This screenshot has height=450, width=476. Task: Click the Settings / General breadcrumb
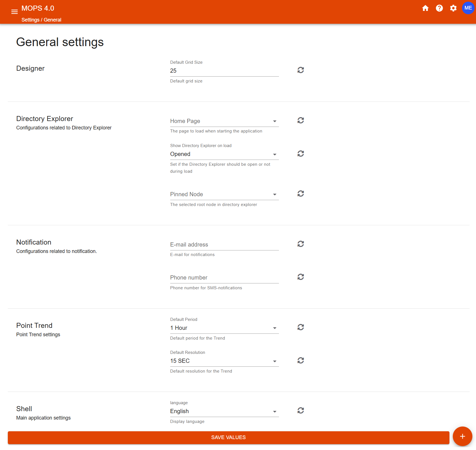(41, 20)
